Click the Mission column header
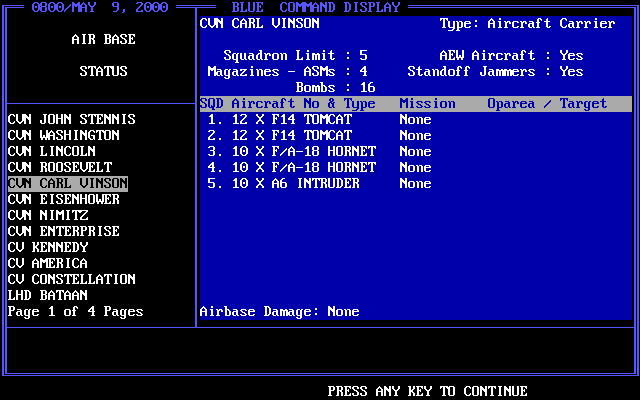The height and width of the screenshot is (400, 640). tap(427, 103)
